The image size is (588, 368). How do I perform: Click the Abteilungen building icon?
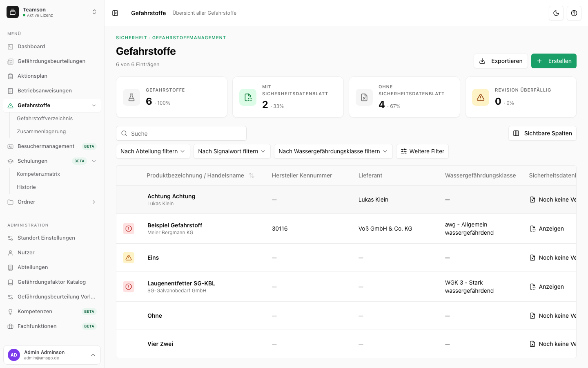(11, 267)
